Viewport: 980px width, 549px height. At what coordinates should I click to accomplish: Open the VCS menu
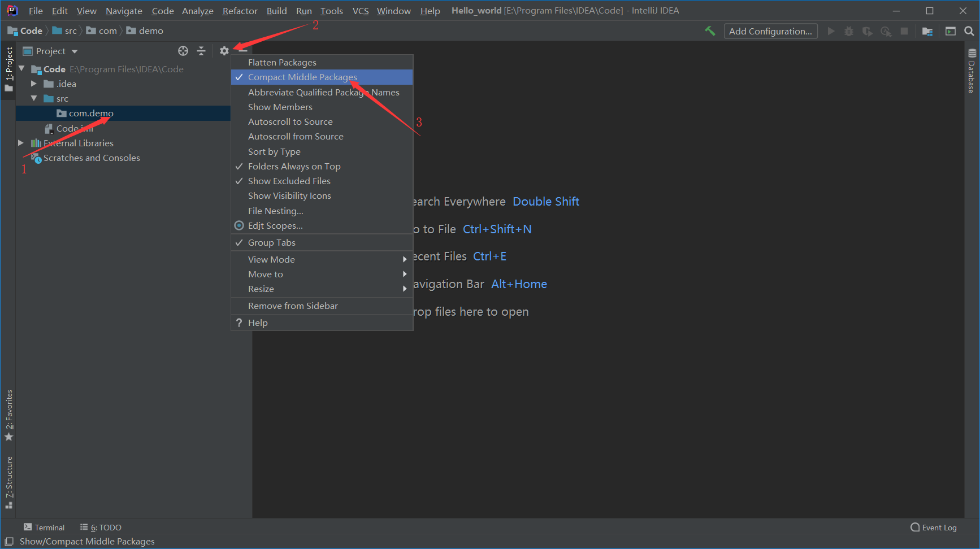point(360,10)
